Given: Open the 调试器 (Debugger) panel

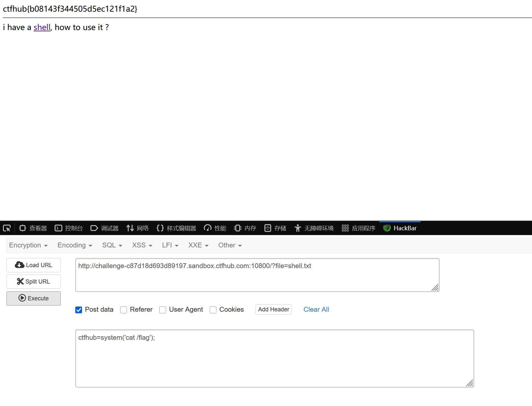Looking at the screenshot, I should (x=104, y=228).
